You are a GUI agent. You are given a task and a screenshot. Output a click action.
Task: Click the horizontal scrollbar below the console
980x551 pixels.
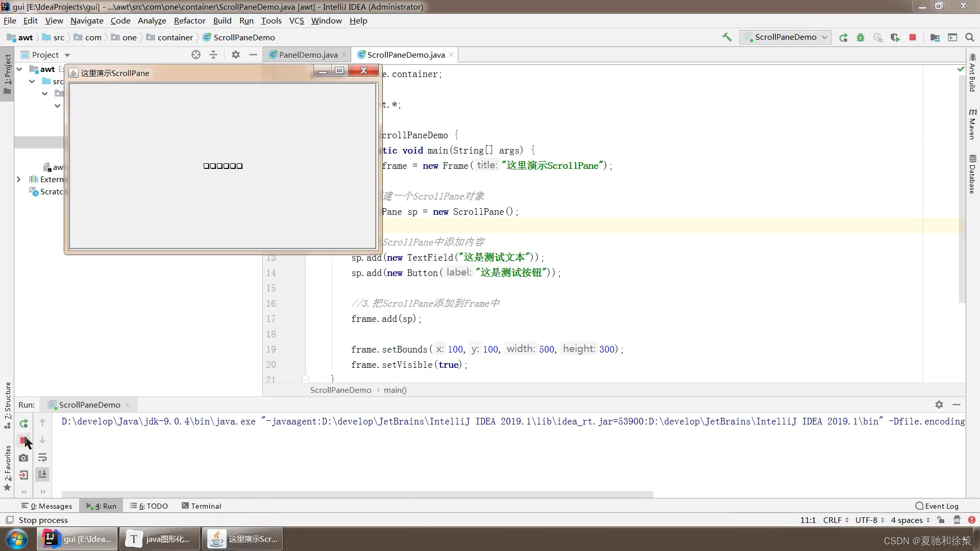point(357,494)
